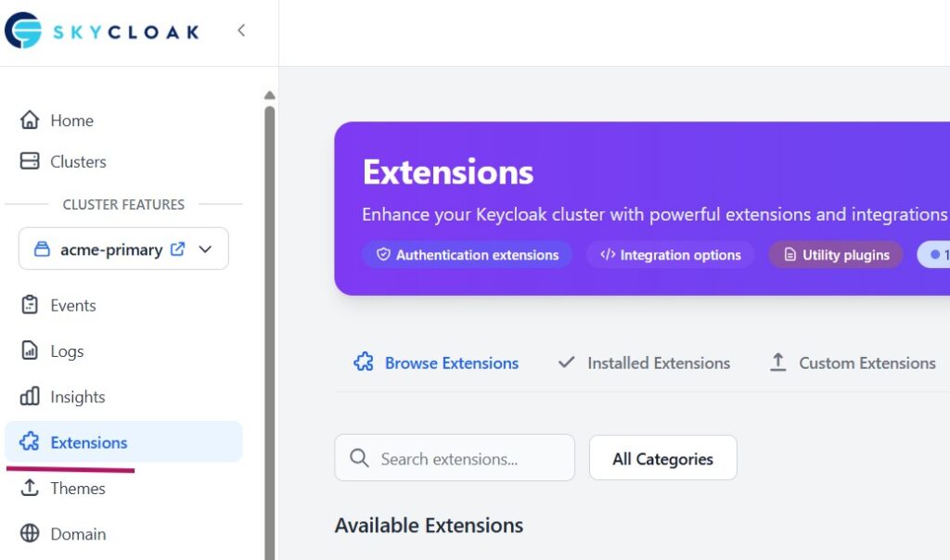The width and height of the screenshot is (950, 560).
Task: Click the external link icon beside acme-primary
Action: tap(178, 249)
